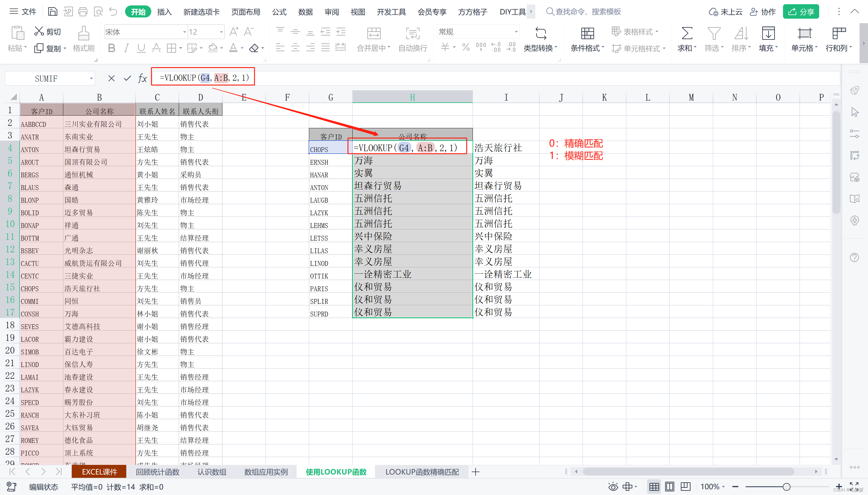868x495 pixels.
Task: Click the Merge and Center icon
Action: click(x=374, y=33)
